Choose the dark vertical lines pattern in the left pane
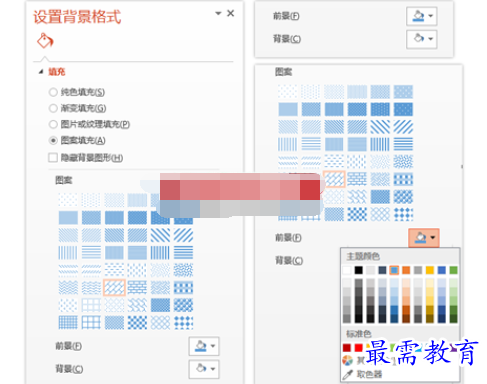487x384 pixels. point(160,253)
